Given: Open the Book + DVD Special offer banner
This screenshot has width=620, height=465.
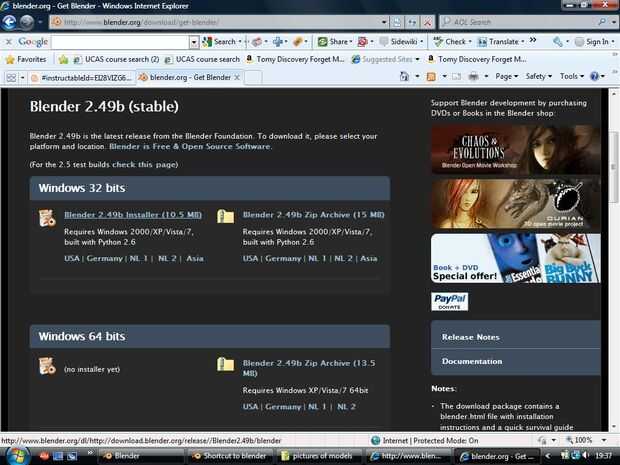Looking at the screenshot, I should pyautogui.click(x=516, y=258).
